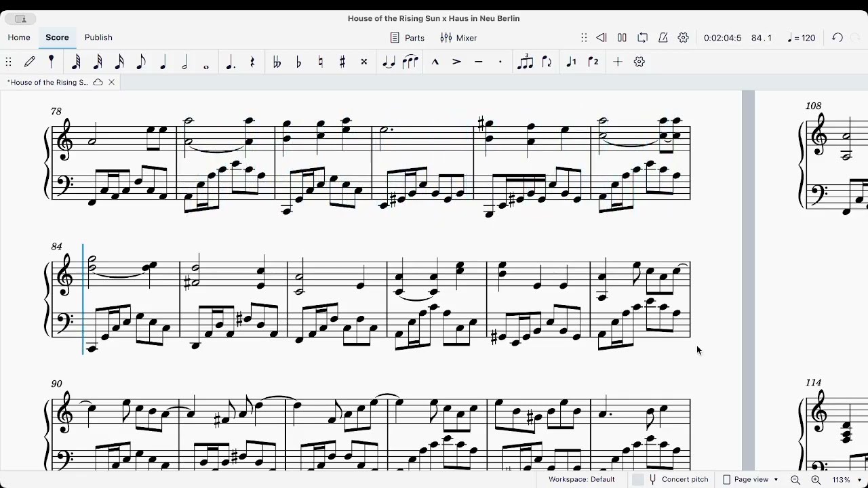Toggle rest input in note toolbar
The height and width of the screenshot is (488, 868).
pos(252,62)
